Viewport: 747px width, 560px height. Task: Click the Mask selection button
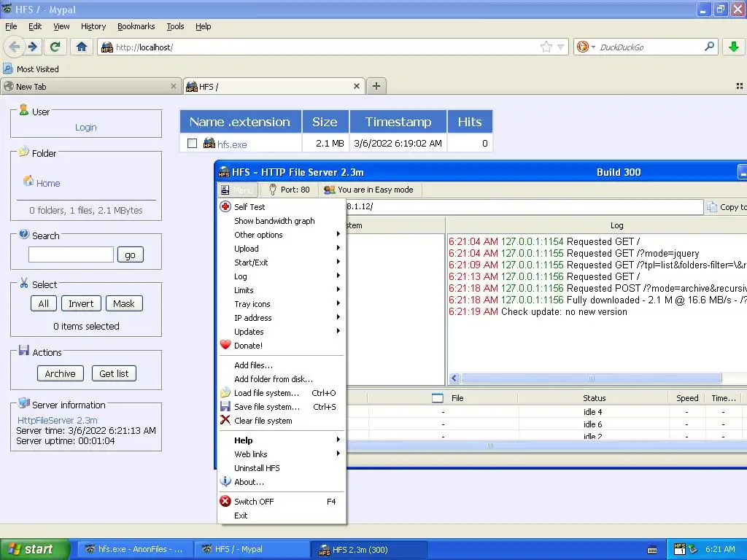[124, 304]
